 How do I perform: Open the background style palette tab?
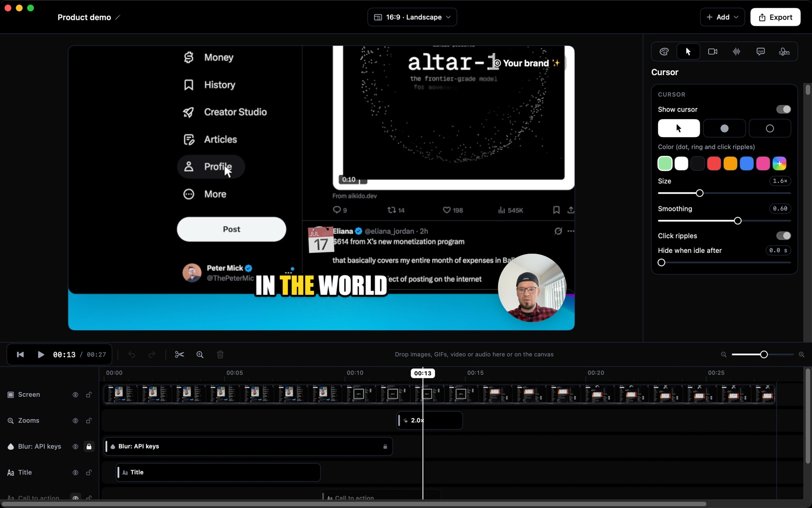(x=664, y=51)
